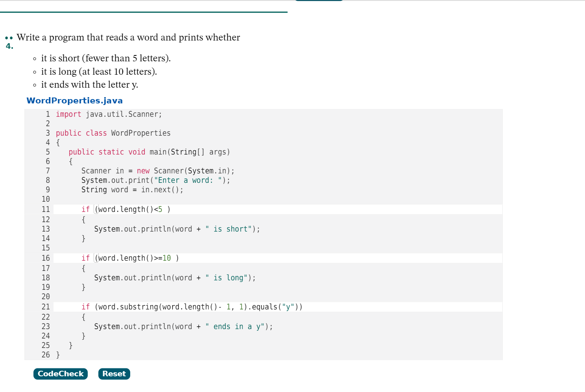
Task: Click the is short println statement
Action: [177, 229]
